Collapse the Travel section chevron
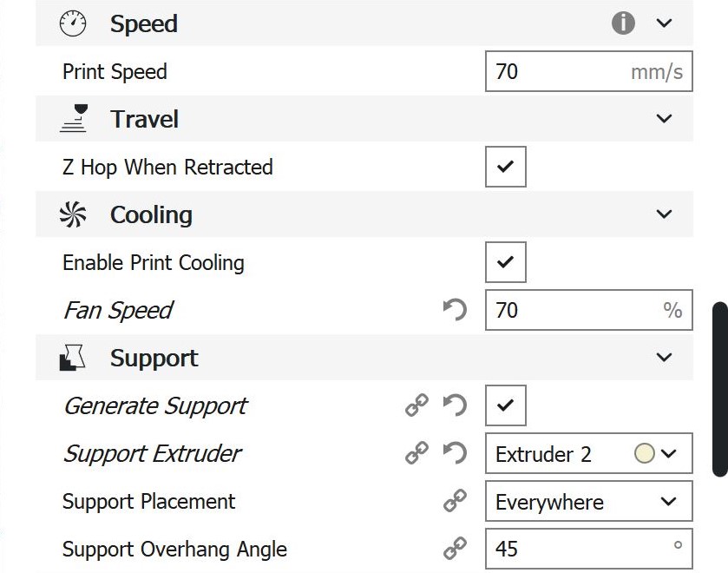 pos(665,119)
